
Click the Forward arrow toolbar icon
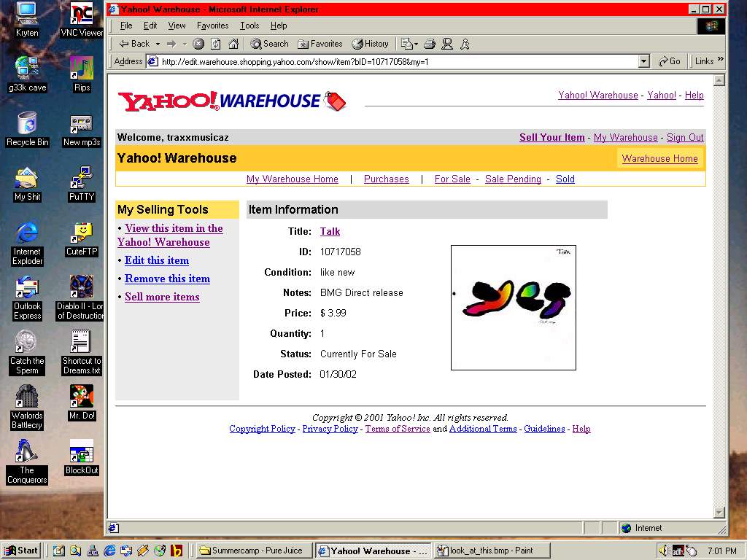pos(171,44)
